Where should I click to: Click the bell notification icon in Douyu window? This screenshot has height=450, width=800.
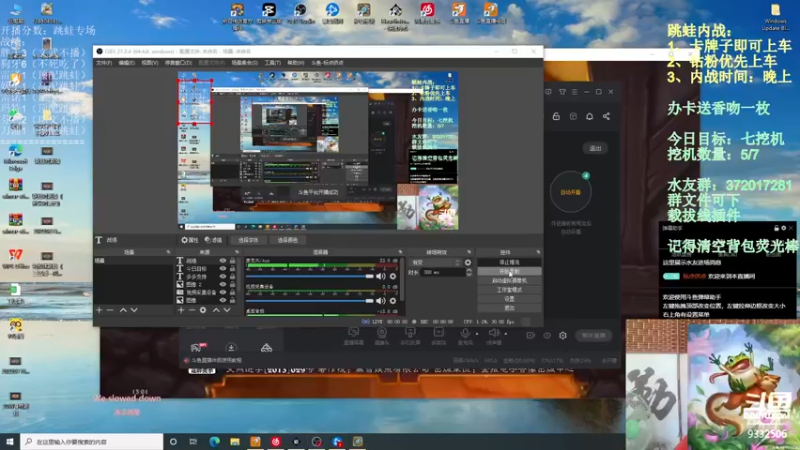(x=589, y=116)
